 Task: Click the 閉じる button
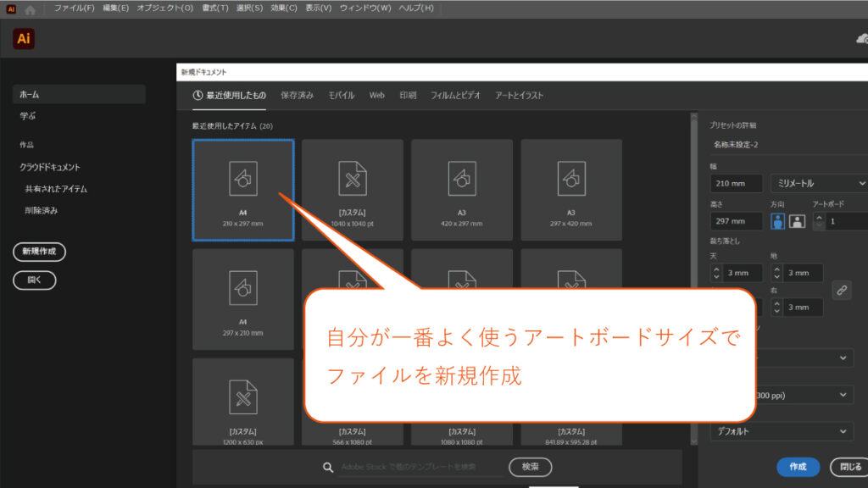[850, 467]
